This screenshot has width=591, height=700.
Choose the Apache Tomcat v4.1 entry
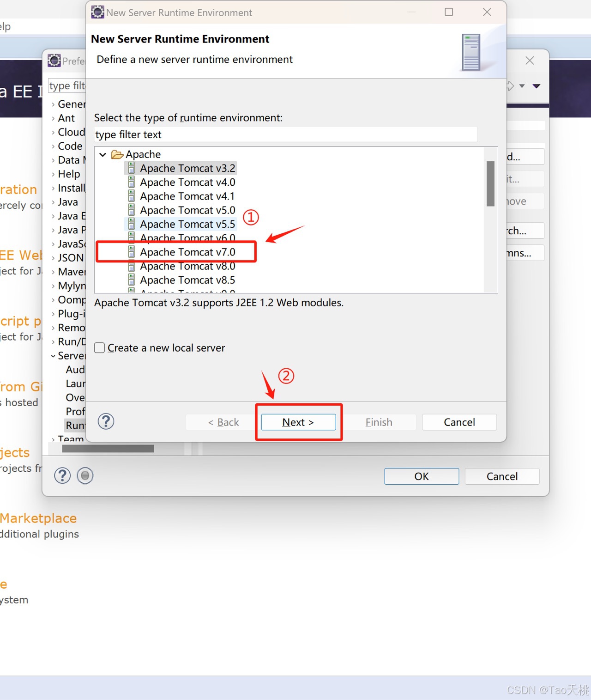click(x=187, y=196)
